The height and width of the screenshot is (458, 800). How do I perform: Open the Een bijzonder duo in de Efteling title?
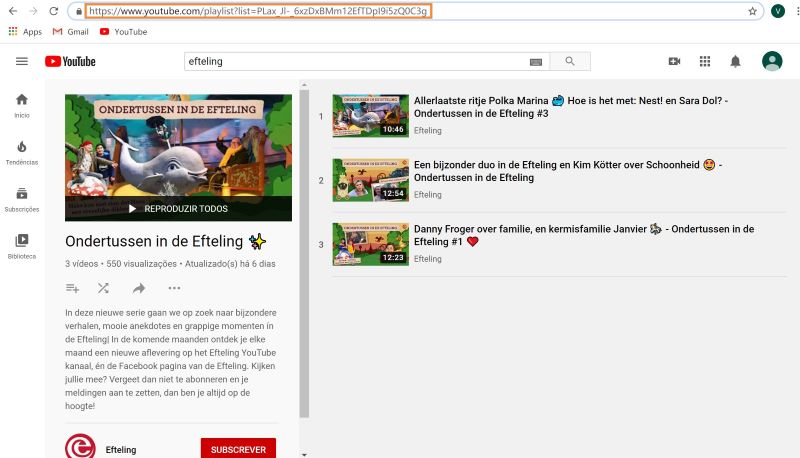568,171
